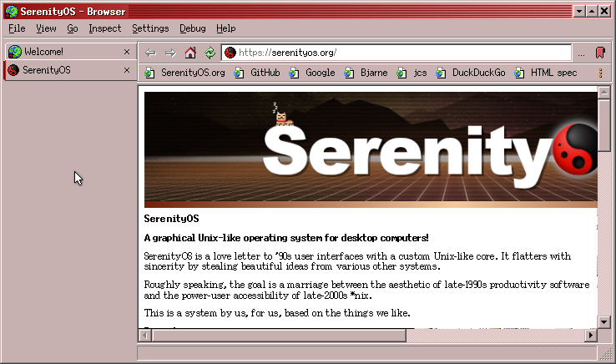Click the horizontal scrollbar right arrow
Viewport: 616px width, 364px height.
point(590,336)
